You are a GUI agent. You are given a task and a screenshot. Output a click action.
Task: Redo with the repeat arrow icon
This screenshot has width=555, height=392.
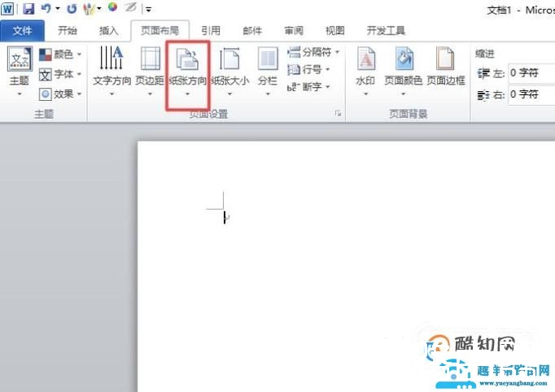72,8
